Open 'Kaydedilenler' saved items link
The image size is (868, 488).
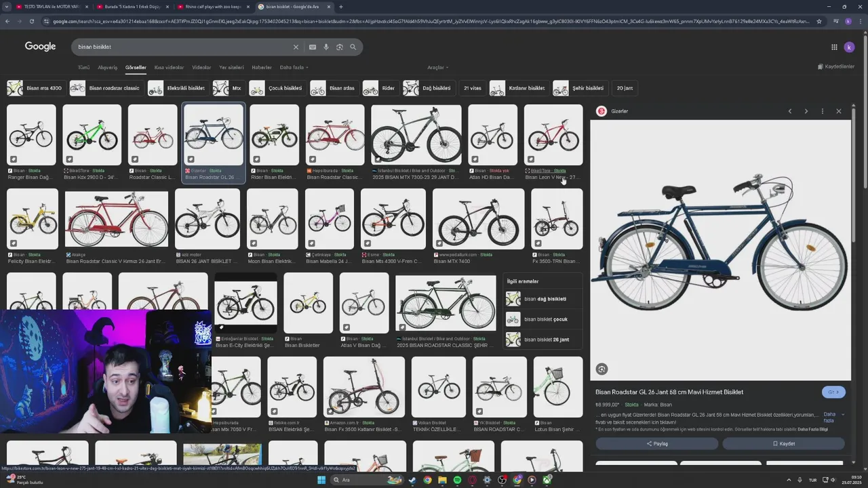(835, 66)
